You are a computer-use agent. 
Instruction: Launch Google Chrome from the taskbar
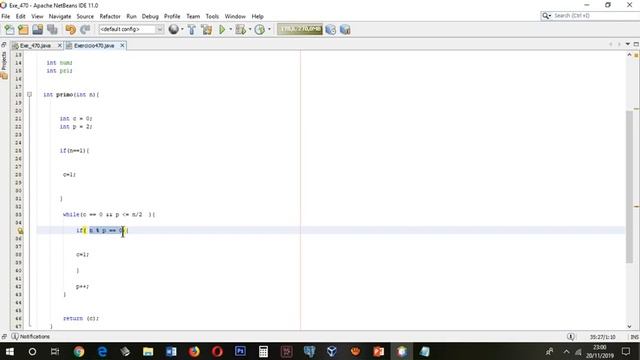pyautogui.click(x=79, y=351)
